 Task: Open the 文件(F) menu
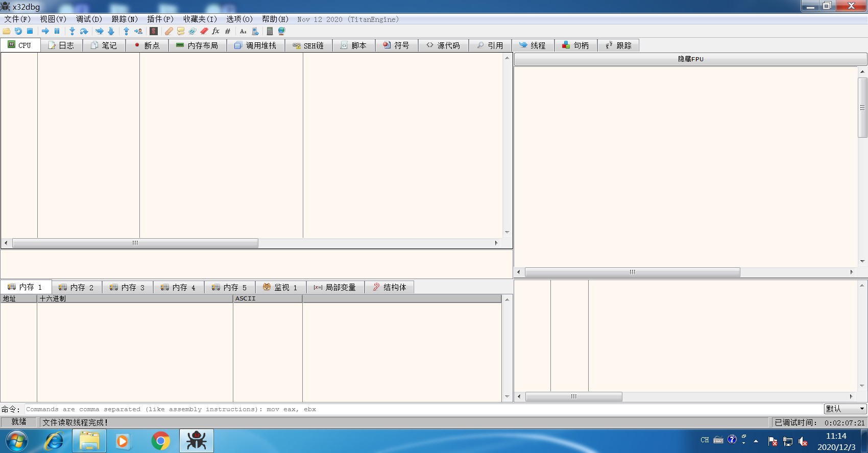click(17, 19)
